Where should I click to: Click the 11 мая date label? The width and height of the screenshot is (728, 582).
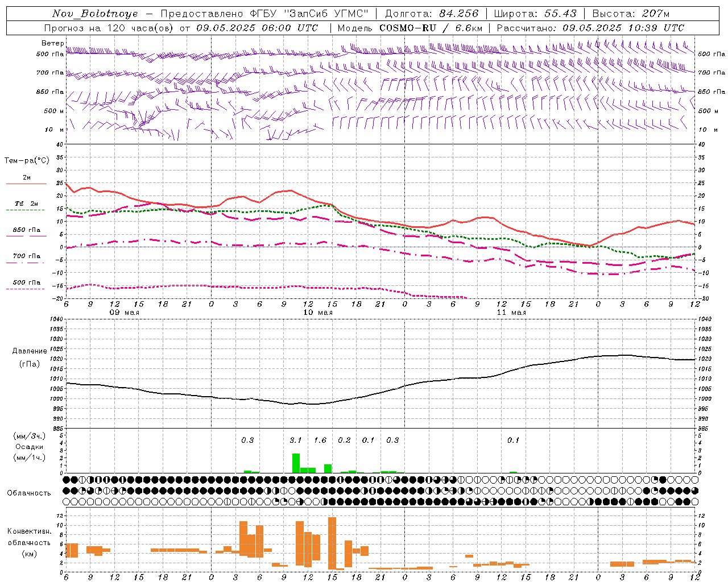(x=511, y=313)
